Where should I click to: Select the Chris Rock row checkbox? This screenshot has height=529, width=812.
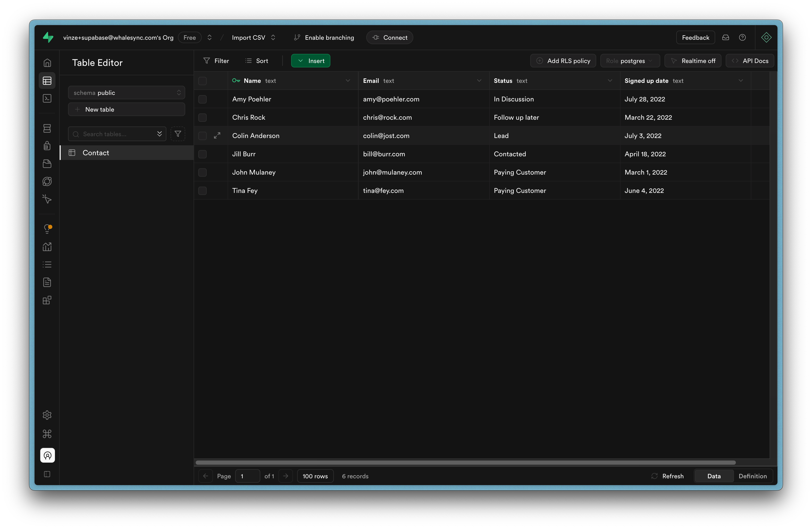click(x=203, y=117)
